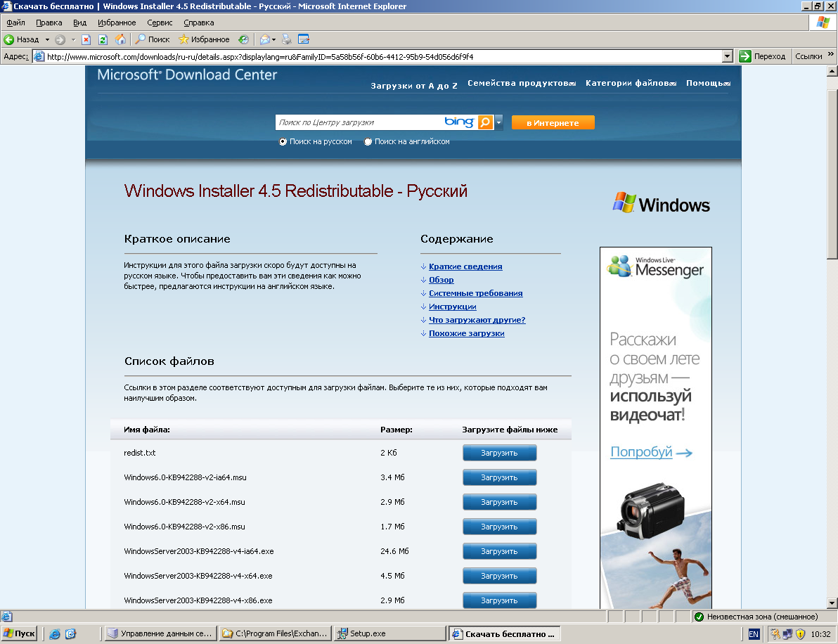Expand Семейства продуктов dropdown menu
Screen dimensions: 838x644
click(522, 83)
